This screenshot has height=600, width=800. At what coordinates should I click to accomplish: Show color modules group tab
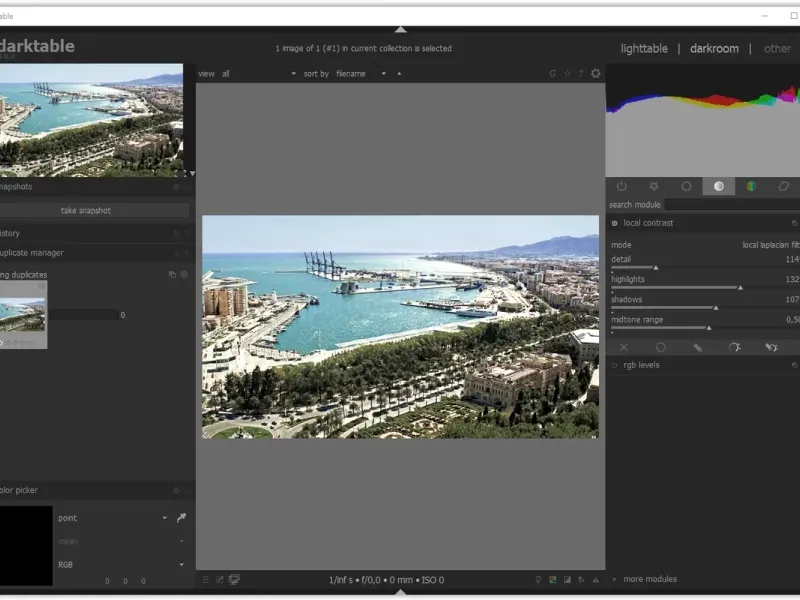(751, 186)
